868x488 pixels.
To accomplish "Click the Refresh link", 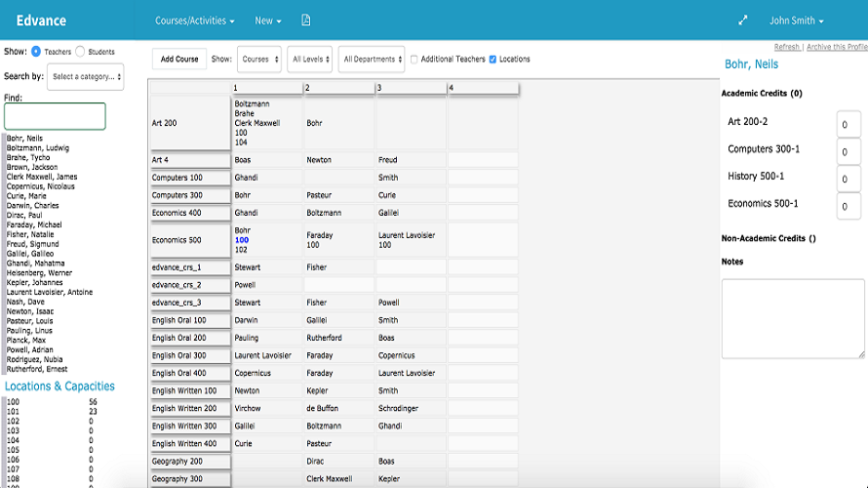I will (786, 47).
